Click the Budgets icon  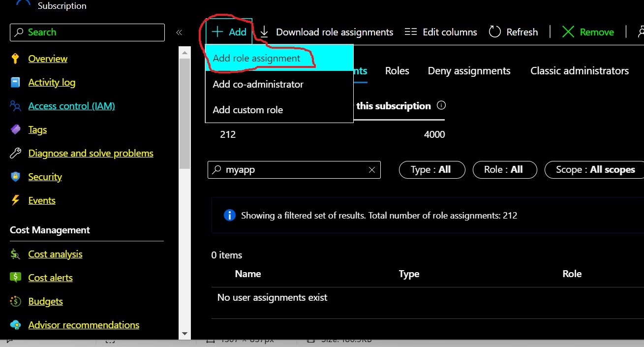click(15, 301)
